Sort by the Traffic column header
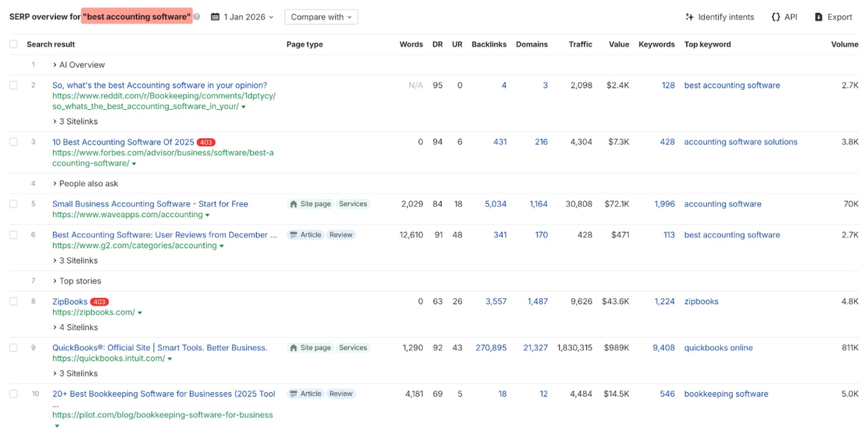Image resolution: width=868 pixels, height=435 pixels. 580,44
